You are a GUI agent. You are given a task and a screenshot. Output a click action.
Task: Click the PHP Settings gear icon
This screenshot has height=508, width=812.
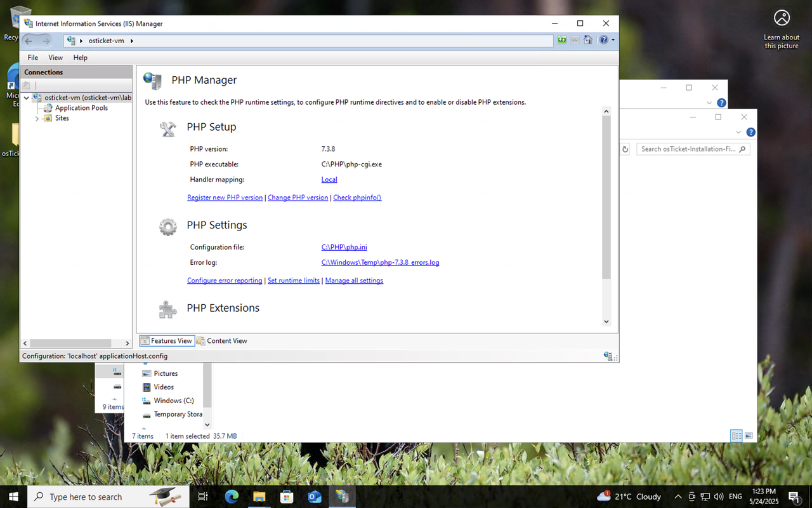(x=168, y=227)
